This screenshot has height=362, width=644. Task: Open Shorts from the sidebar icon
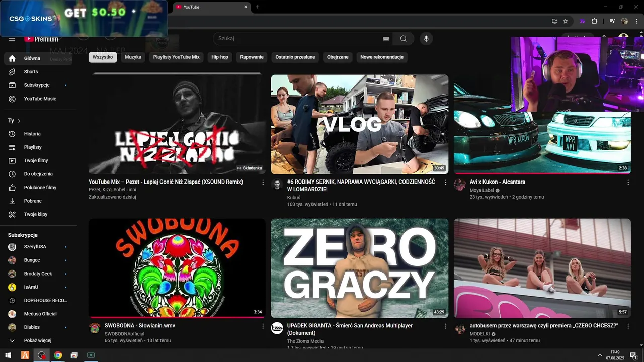point(12,72)
